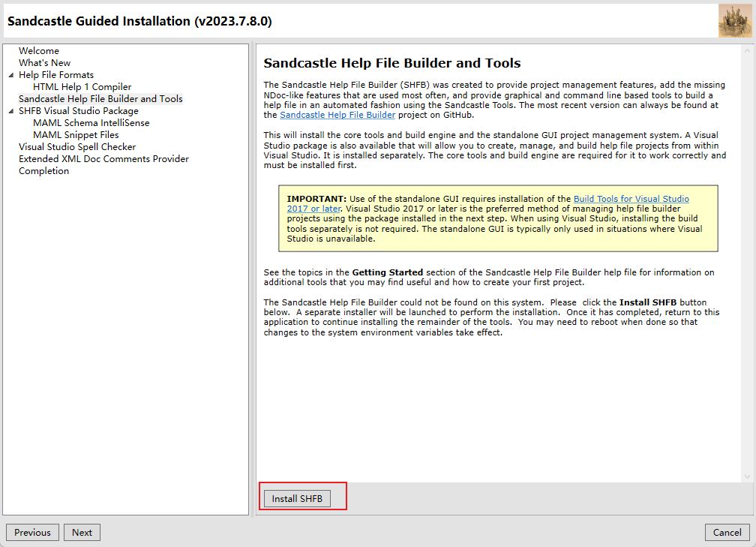Select MAML Schema IntelliSense item
Image resolution: width=756 pixels, height=547 pixels.
tap(91, 123)
